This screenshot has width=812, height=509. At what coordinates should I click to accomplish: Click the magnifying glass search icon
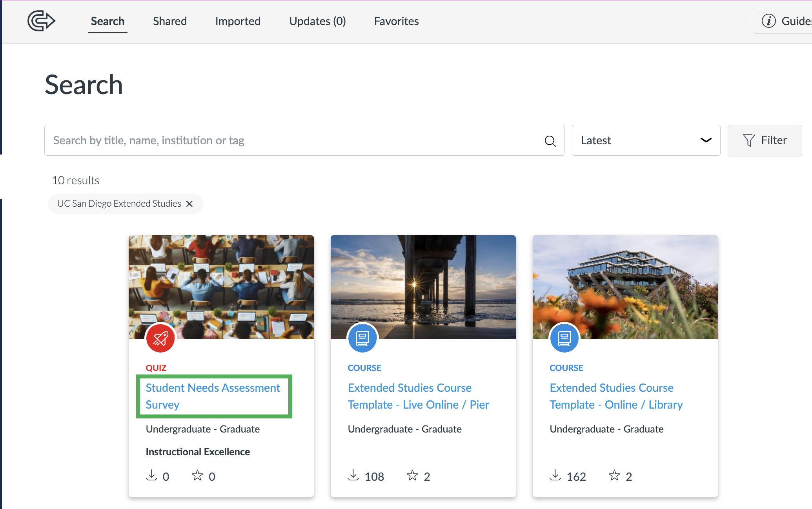pos(550,141)
